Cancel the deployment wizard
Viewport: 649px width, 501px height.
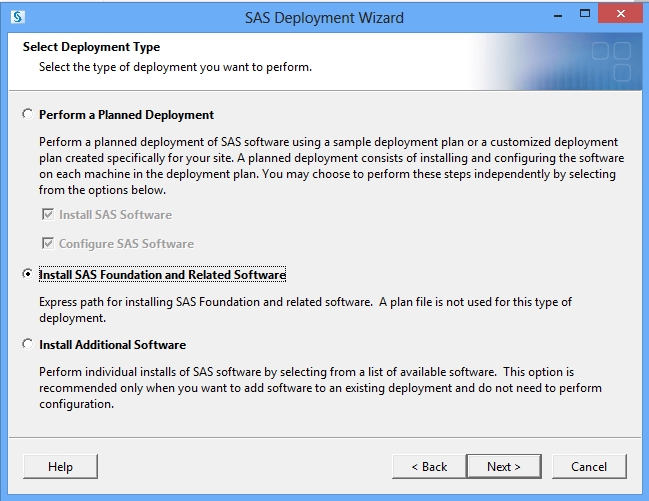[x=589, y=467]
